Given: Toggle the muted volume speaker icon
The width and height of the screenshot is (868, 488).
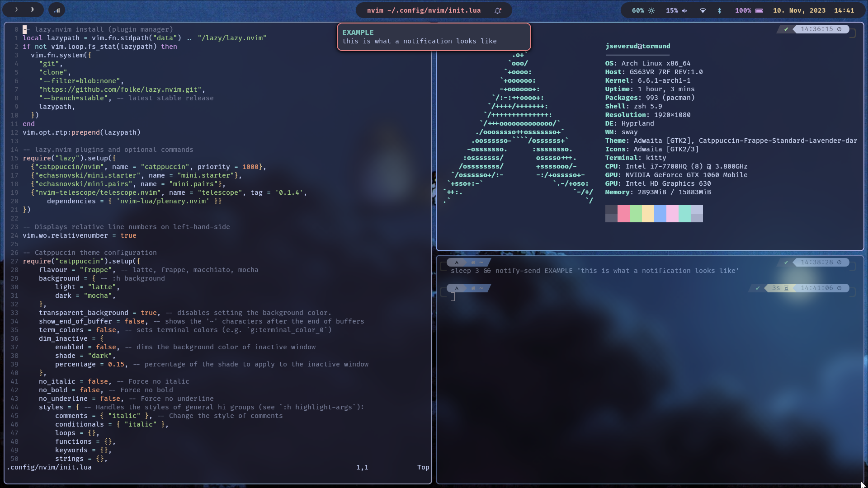Looking at the screenshot, I should click(x=684, y=10).
